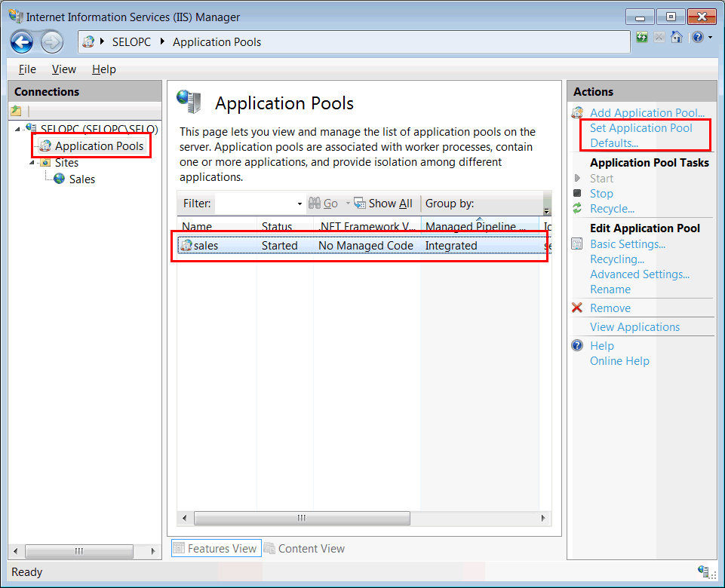Click the Started status cell
The image size is (725, 588).
(280, 246)
